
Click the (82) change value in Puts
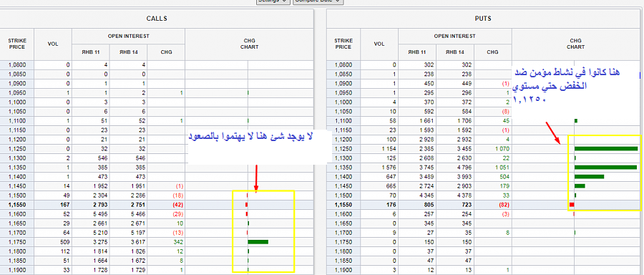(x=503, y=204)
